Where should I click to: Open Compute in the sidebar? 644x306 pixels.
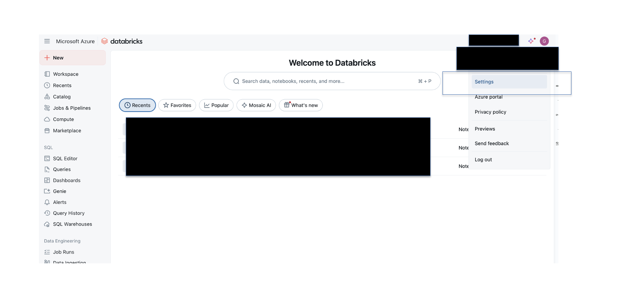(63, 119)
